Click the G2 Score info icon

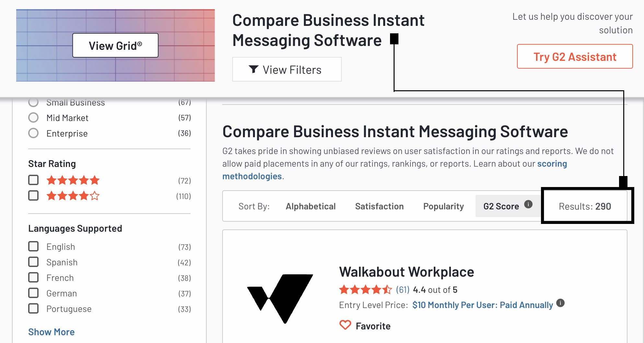click(x=528, y=204)
